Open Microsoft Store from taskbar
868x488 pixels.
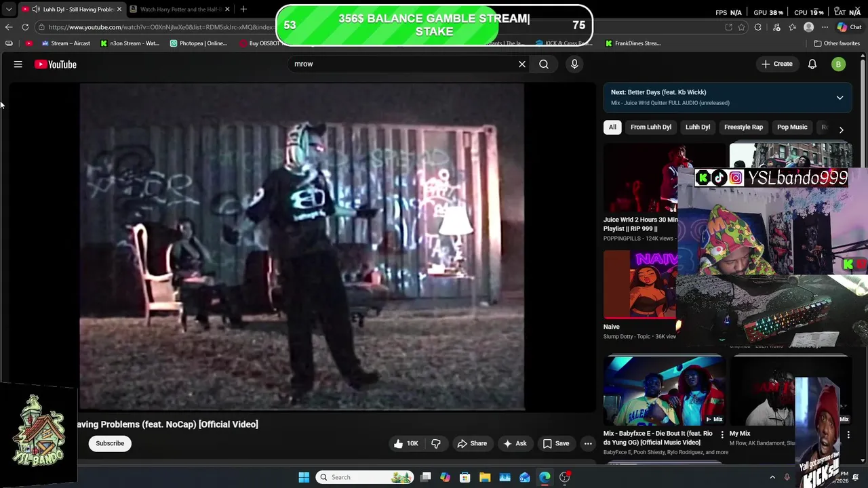coord(465,477)
